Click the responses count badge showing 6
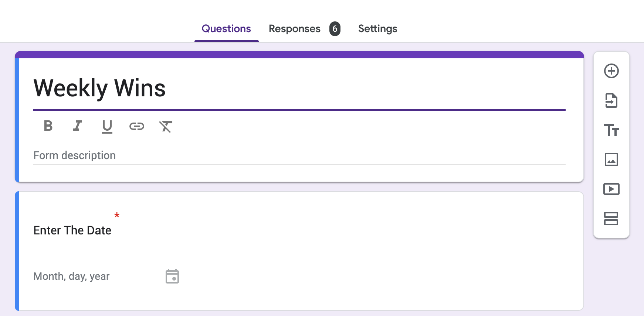Viewport: 644px width, 316px height. point(335,29)
